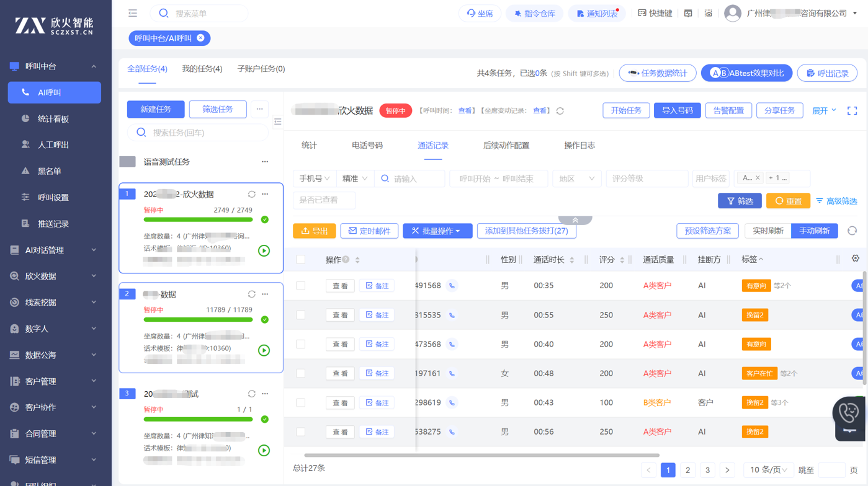Expand the 批量操作 dropdown button
Image resolution: width=868 pixels, height=486 pixels.
point(437,231)
